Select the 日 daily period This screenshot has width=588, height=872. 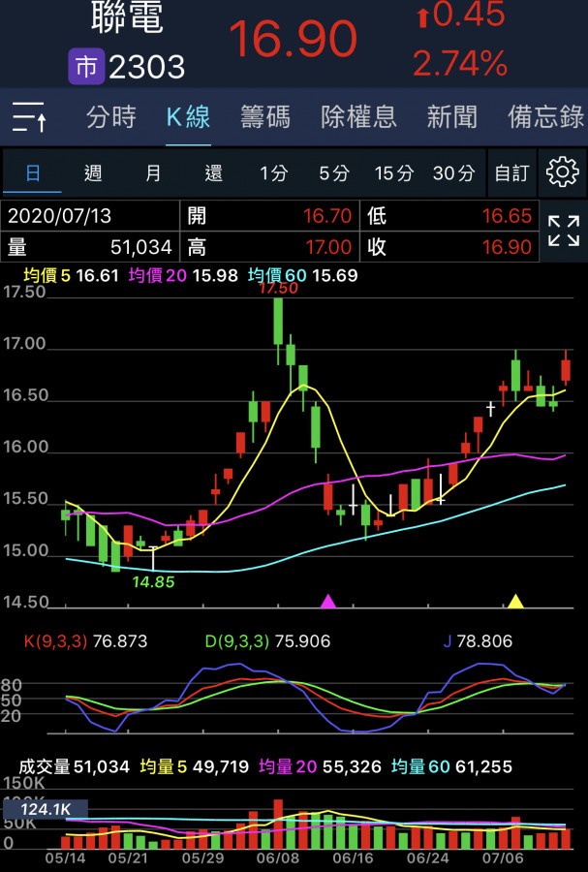pyautogui.click(x=33, y=173)
